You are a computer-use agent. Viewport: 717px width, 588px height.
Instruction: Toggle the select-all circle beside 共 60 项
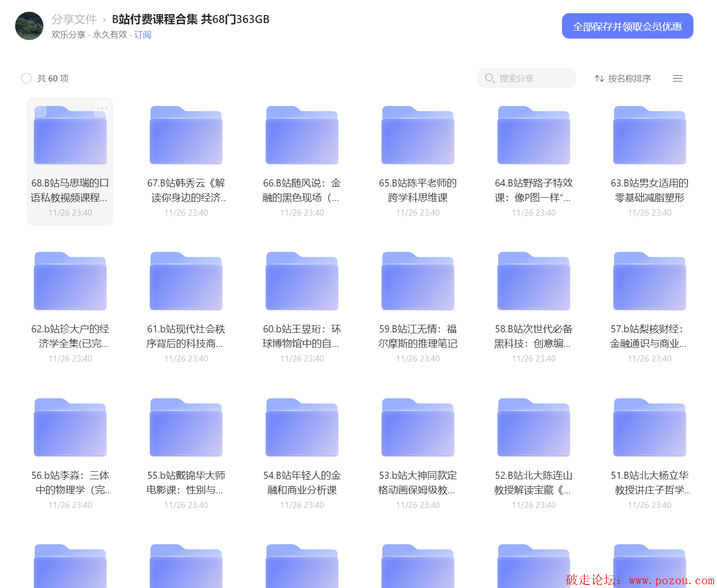pos(26,78)
